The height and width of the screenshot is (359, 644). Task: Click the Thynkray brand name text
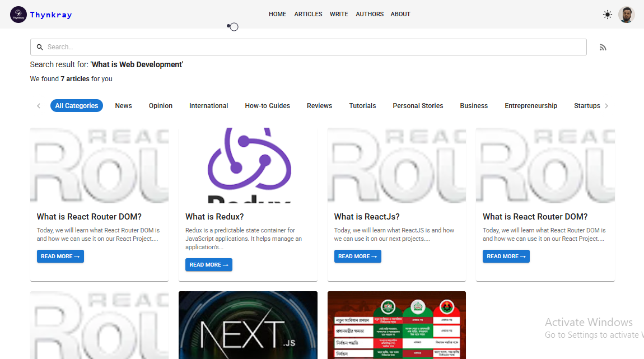[51, 15]
